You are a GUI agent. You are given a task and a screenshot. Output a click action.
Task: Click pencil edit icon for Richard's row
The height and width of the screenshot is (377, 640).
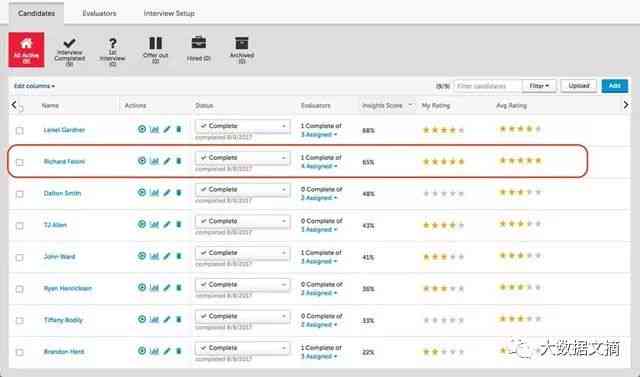point(167,161)
